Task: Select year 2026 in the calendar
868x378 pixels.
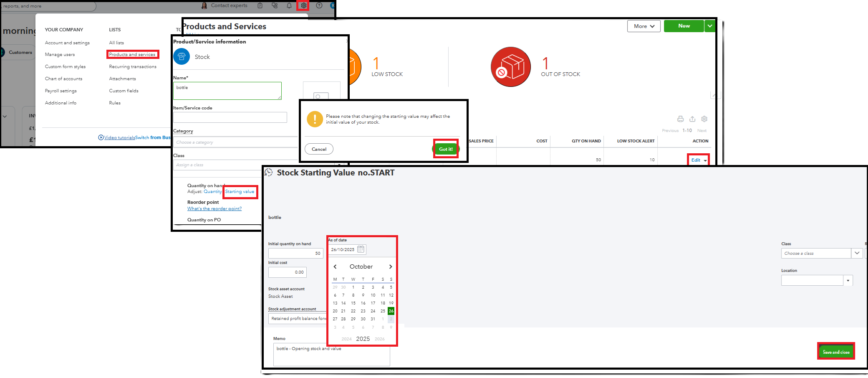Action: pos(380,339)
